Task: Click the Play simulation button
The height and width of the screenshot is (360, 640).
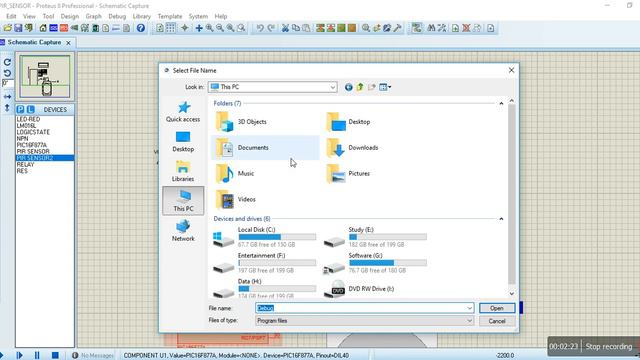Action: 2,355
